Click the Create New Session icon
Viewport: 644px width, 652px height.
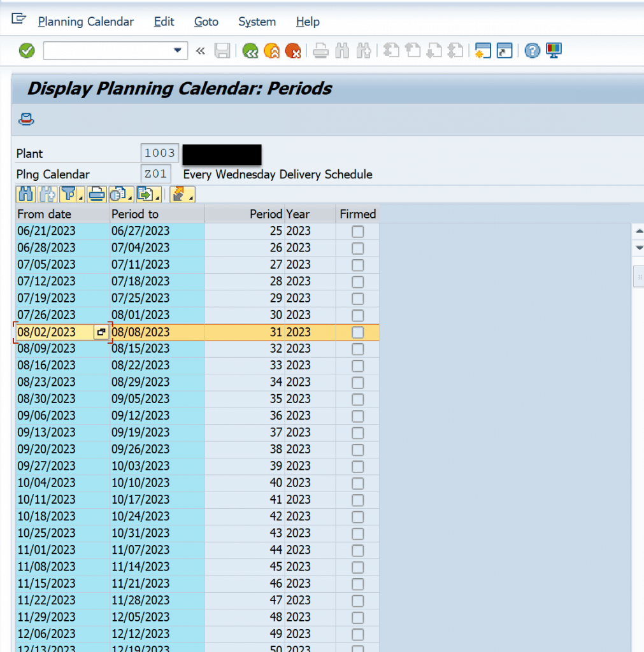[483, 51]
